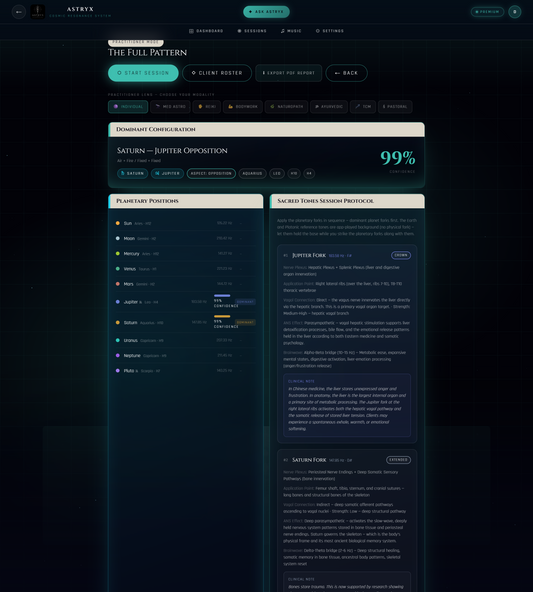Open the user profile icon in header
Image resolution: width=533 pixels, height=592 pixels.
pyautogui.click(x=515, y=12)
